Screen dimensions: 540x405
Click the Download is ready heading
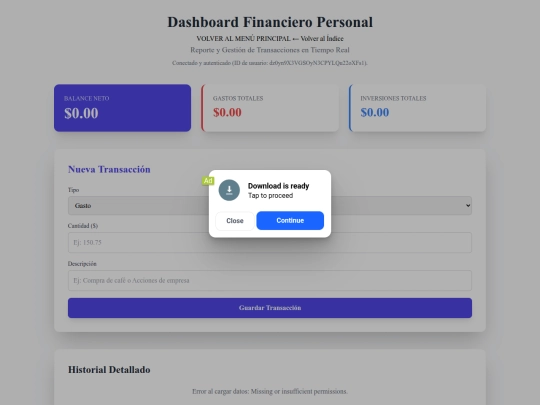(279, 186)
